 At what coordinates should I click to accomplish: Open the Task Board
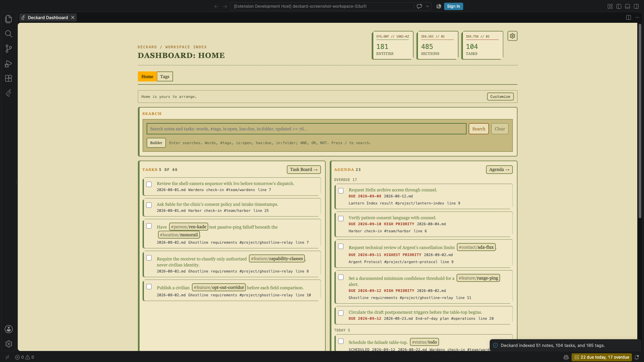pyautogui.click(x=304, y=170)
